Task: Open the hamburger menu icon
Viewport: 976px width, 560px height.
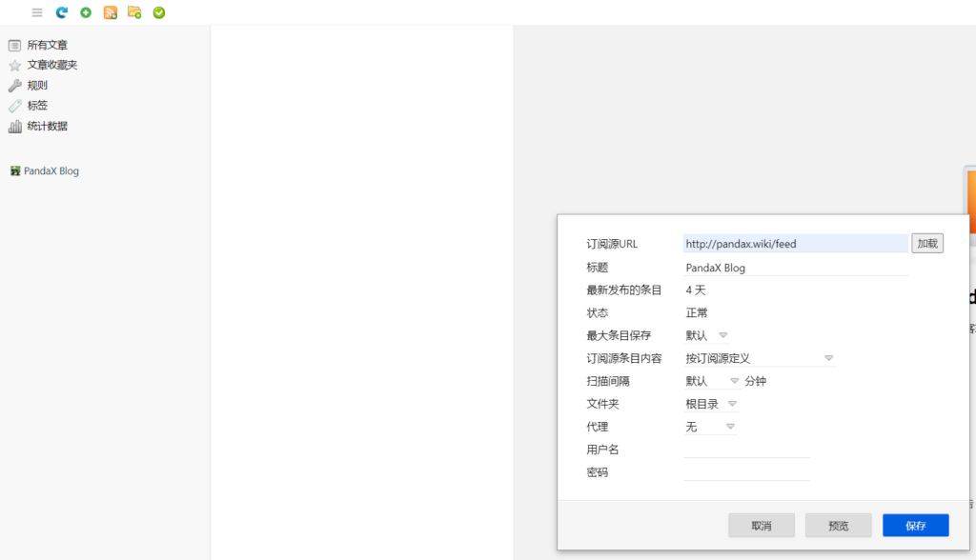Action: [37, 12]
